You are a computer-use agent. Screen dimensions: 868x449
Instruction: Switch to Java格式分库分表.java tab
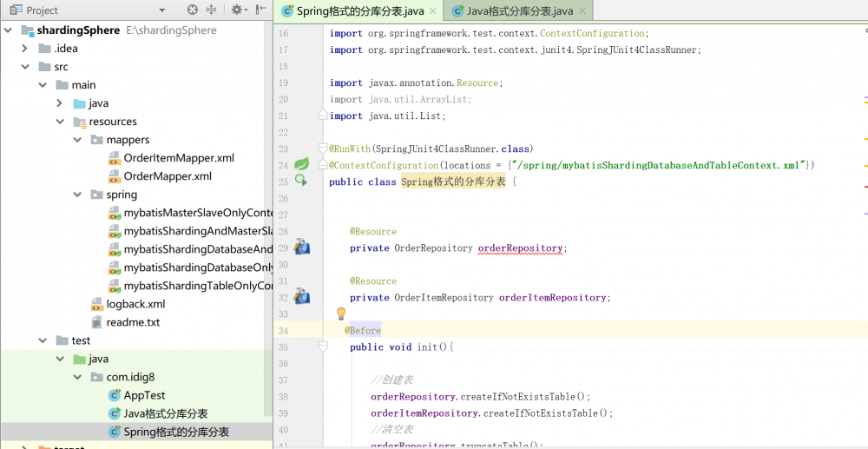click(519, 11)
